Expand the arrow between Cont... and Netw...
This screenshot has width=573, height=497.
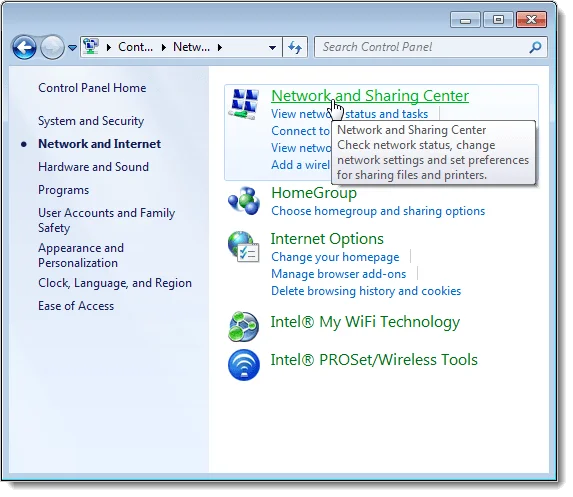(x=164, y=48)
